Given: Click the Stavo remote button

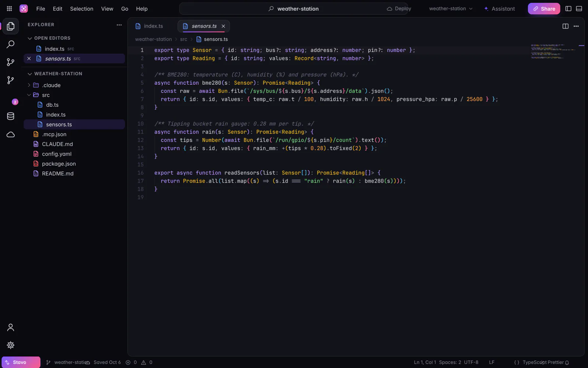Looking at the screenshot, I should (21, 362).
